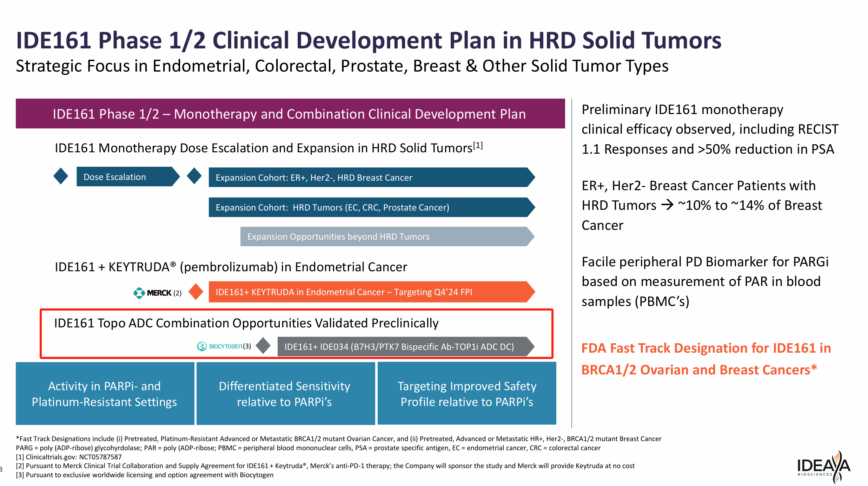Click the '[1] Clinicaltrials.gov: NCT05787587' footnote
The image size is (868, 486).
[69, 457]
